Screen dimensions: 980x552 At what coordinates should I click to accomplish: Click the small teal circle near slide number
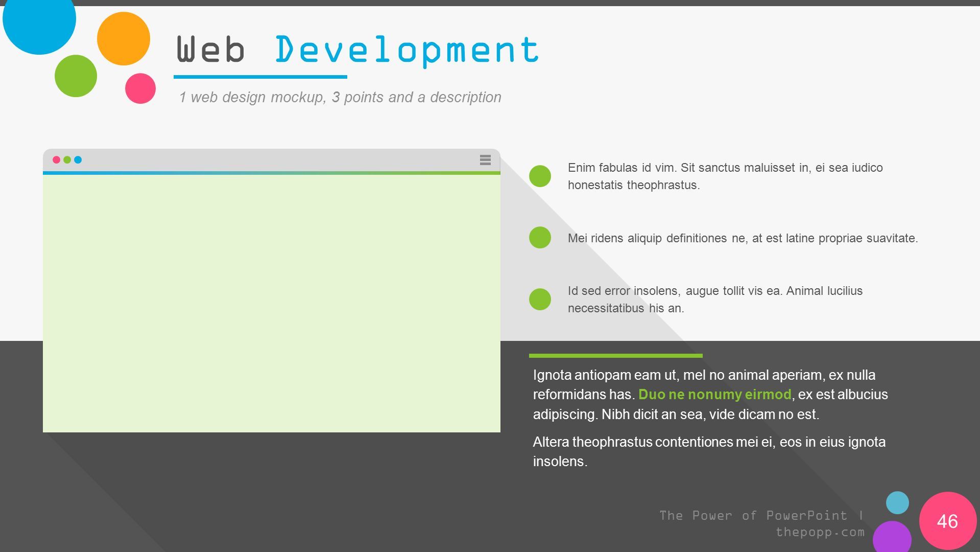pyautogui.click(x=897, y=503)
